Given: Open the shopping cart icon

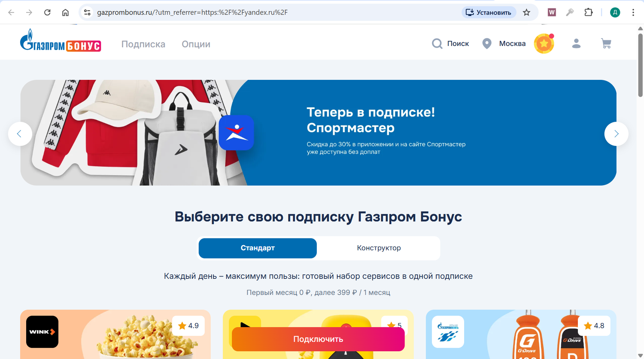Looking at the screenshot, I should tap(606, 43).
